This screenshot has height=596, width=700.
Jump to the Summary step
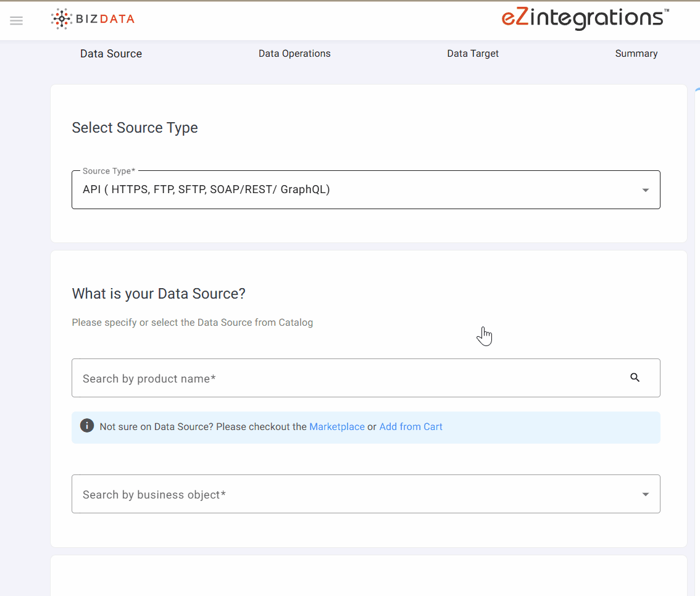pyautogui.click(x=636, y=54)
